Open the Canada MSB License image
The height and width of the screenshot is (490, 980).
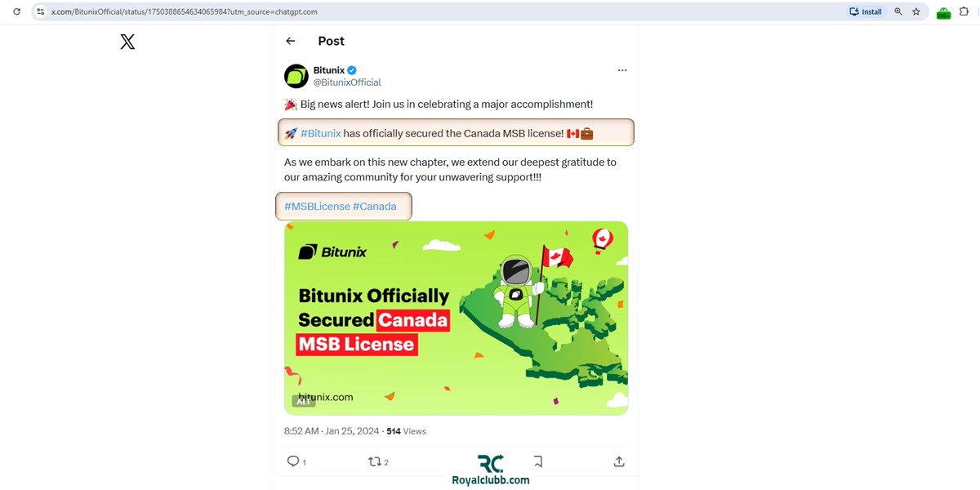point(456,318)
